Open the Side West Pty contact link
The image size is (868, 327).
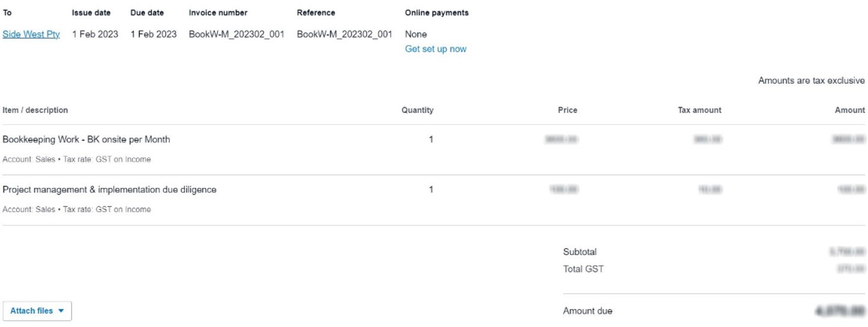click(x=31, y=34)
